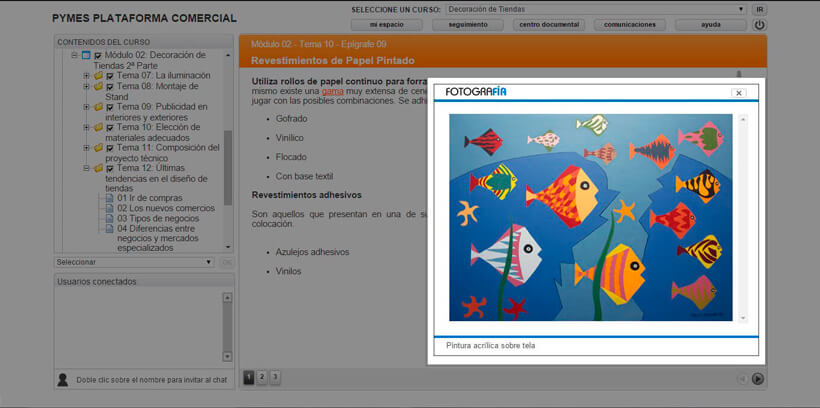Click connected users list scroll up arrow
The height and width of the screenshot is (408, 820).
(227, 298)
